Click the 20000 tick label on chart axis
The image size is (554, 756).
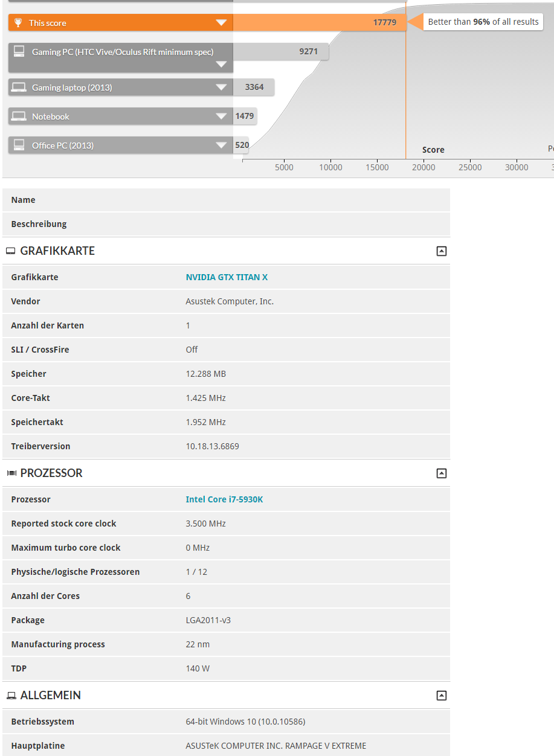tap(424, 167)
